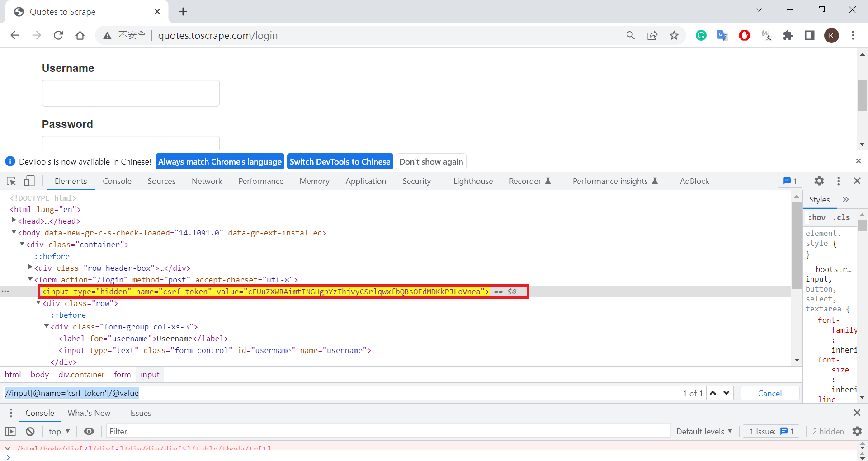Switch to the Network tab
This screenshot has height=461, width=868.
coord(207,181)
